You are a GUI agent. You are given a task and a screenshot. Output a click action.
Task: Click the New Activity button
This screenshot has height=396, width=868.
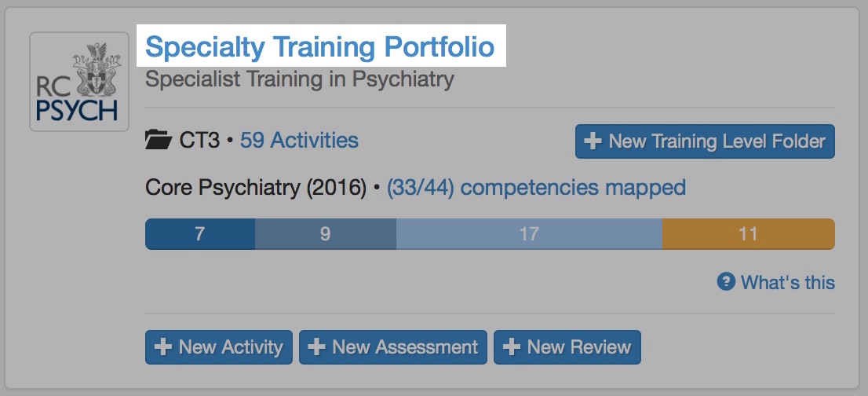[219, 347]
